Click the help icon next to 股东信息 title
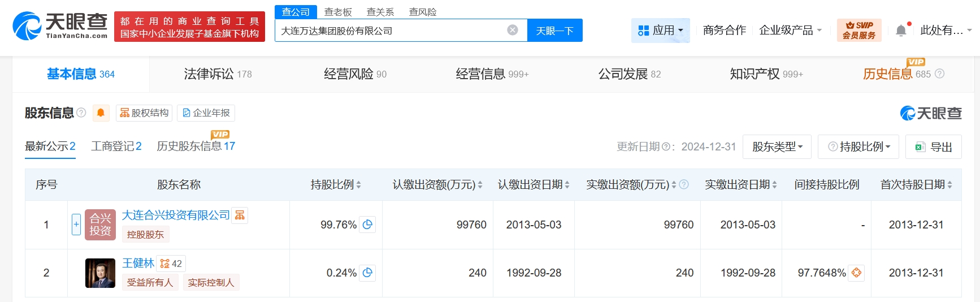Viewport: 980px width, 302px height. 81,113
